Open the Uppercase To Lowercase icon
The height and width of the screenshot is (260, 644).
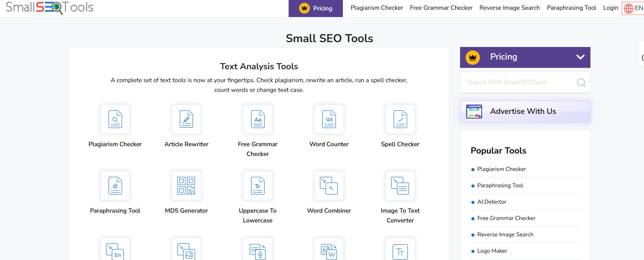pyautogui.click(x=258, y=186)
